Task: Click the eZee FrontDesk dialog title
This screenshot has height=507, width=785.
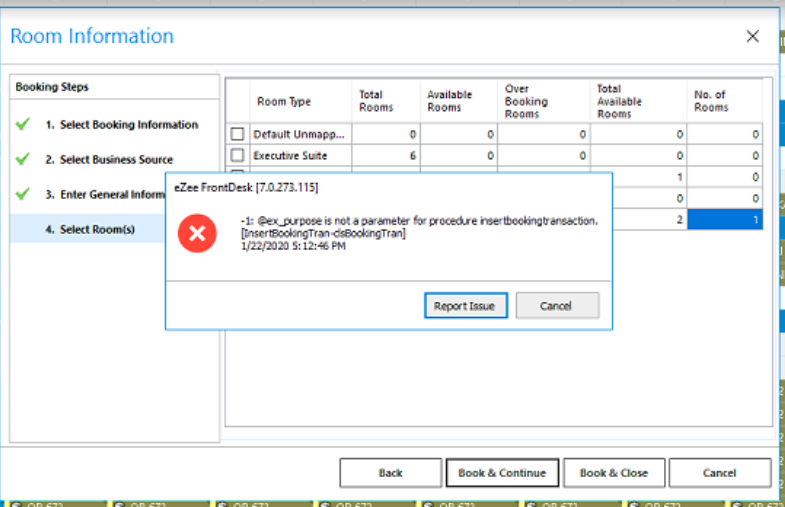Action: [x=246, y=188]
